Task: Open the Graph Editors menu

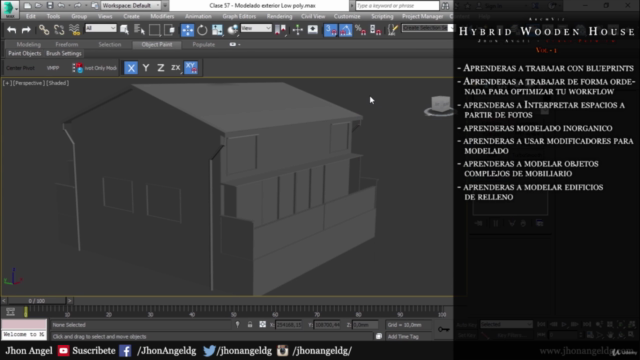Action: point(239,16)
